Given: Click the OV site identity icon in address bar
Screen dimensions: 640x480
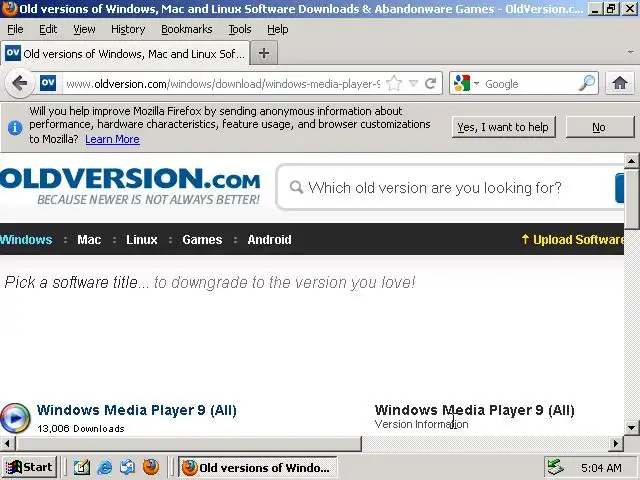Looking at the screenshot, I should tap(48, 83).
